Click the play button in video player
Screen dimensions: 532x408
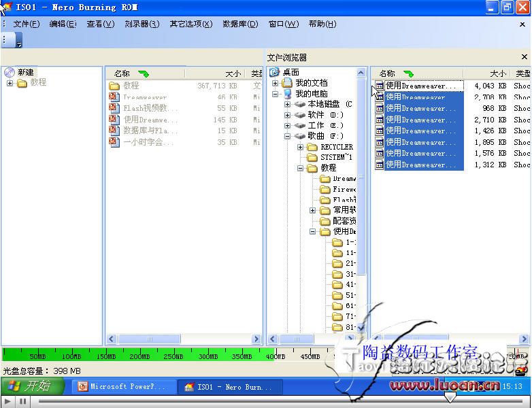click(7, 402)
